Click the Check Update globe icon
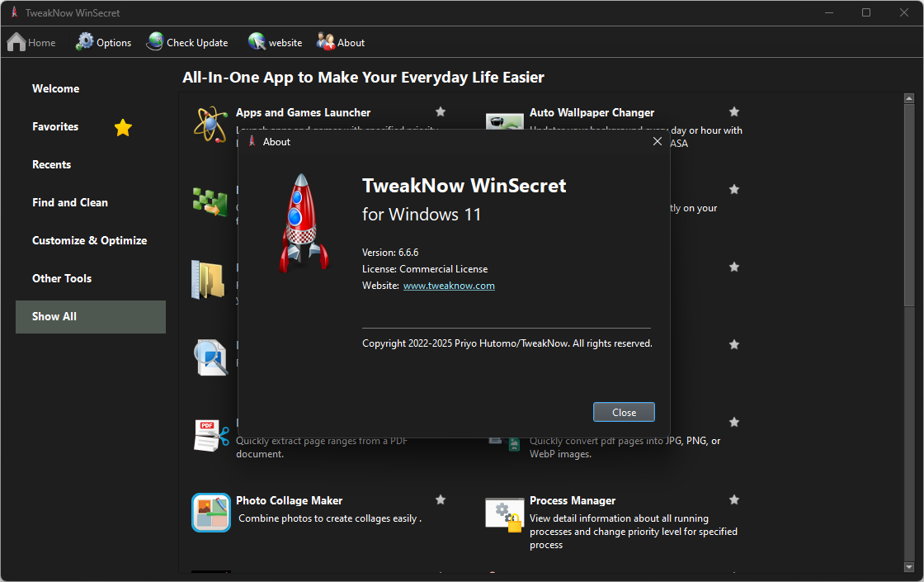Screen dimensions: 924x582 tap(156, 41)
